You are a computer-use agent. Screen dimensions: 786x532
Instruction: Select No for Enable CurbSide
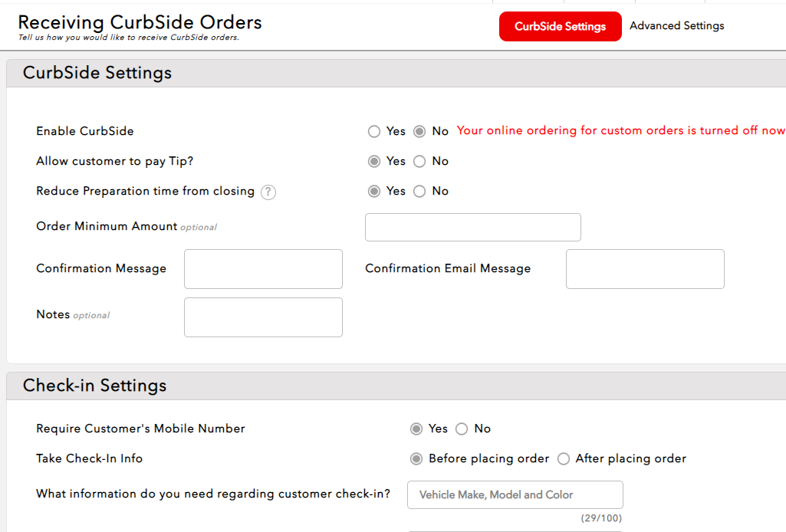click(419, 132)
